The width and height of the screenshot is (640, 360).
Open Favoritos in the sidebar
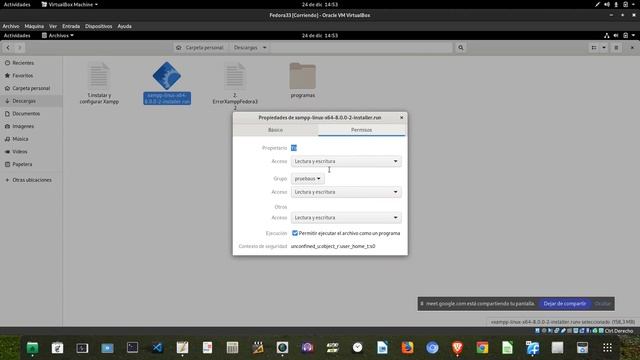[22, 76]
